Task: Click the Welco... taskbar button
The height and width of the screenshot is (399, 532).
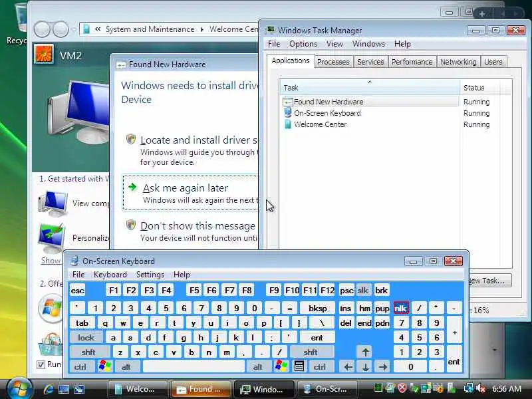Action: click(138, 389)
